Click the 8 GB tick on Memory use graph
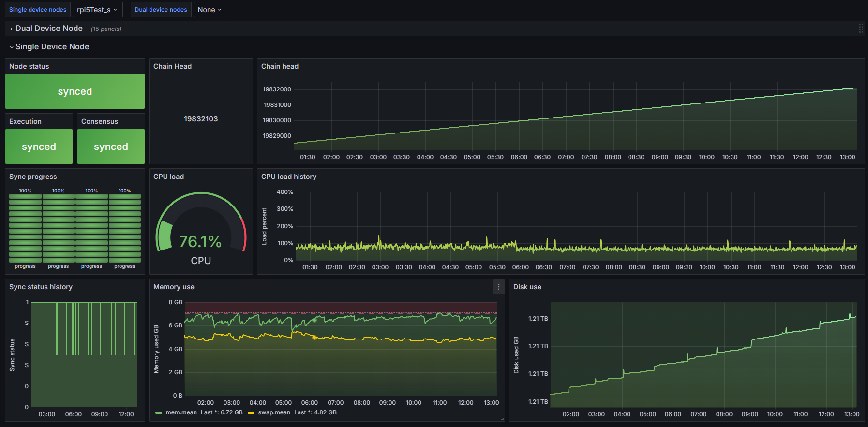Image resolution: width=868 pixels, height=427 pixels. [175, 302]
